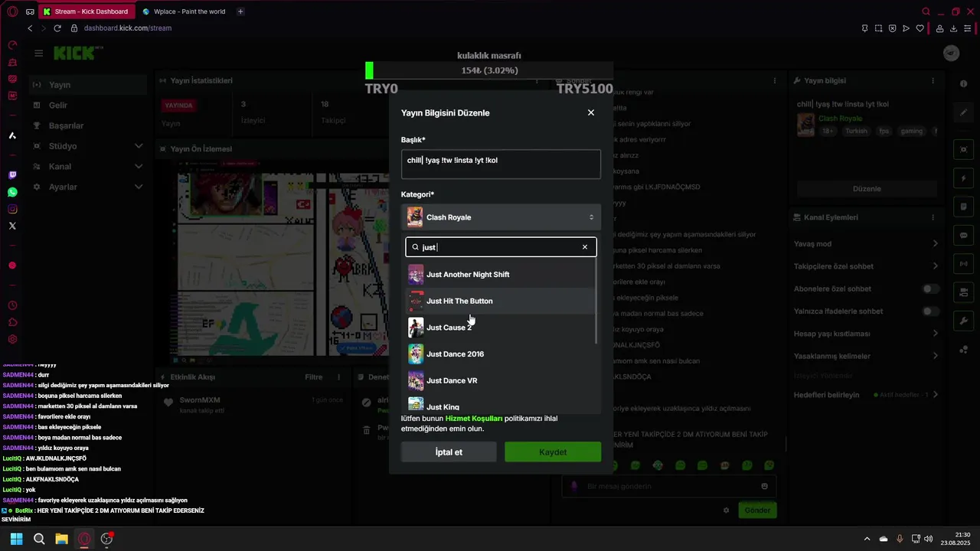Pick Just Dance VR category
980x551 pixels.
click(500, 380)
